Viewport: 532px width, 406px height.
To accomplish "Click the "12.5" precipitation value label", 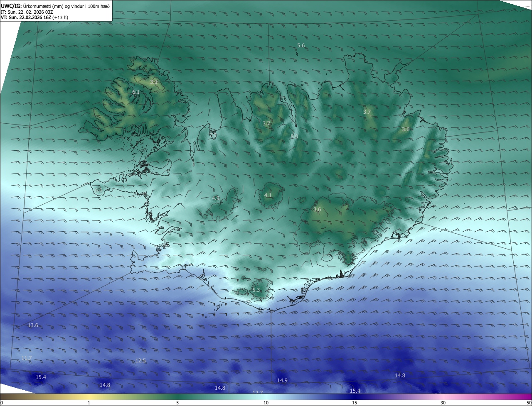I will click(x=140, y=360).
